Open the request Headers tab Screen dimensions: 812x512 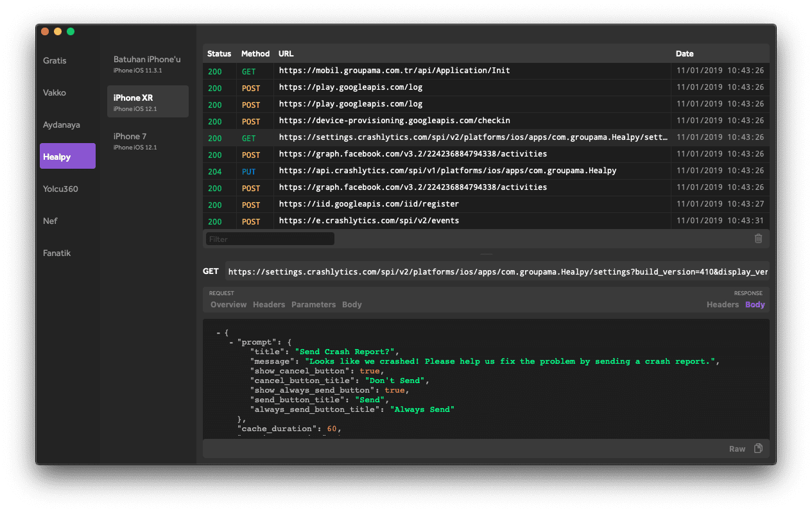(x=269, y=305)
